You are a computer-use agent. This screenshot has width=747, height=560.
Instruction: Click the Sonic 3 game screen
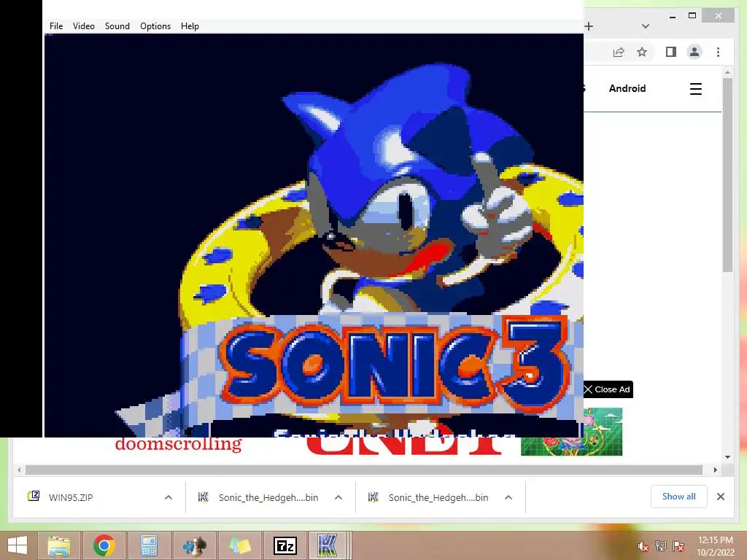click(314, 236)
